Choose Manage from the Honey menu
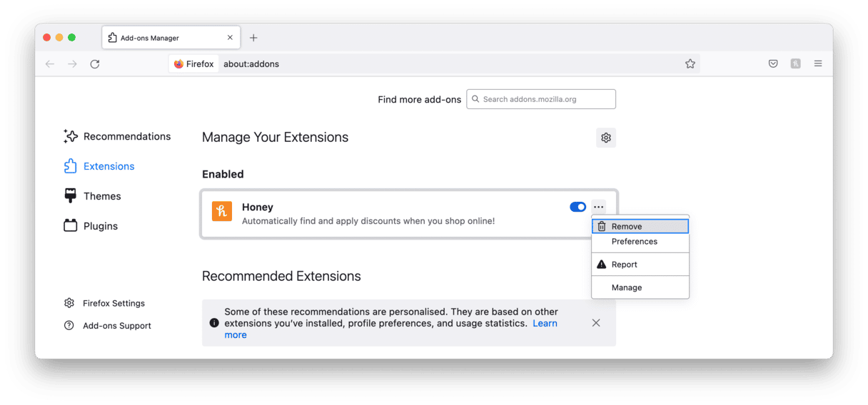The width and height of the screenshot is (868, 405). pos(640,287)
